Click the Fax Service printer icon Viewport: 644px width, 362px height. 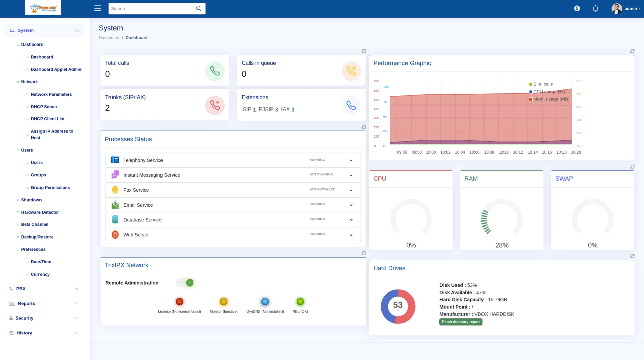(x=115, y=190)
